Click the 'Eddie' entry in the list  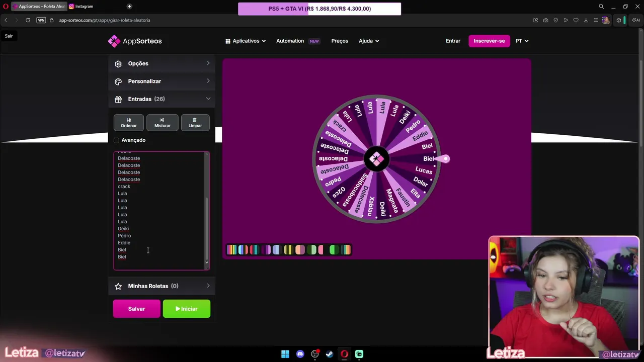pos(124,243)
